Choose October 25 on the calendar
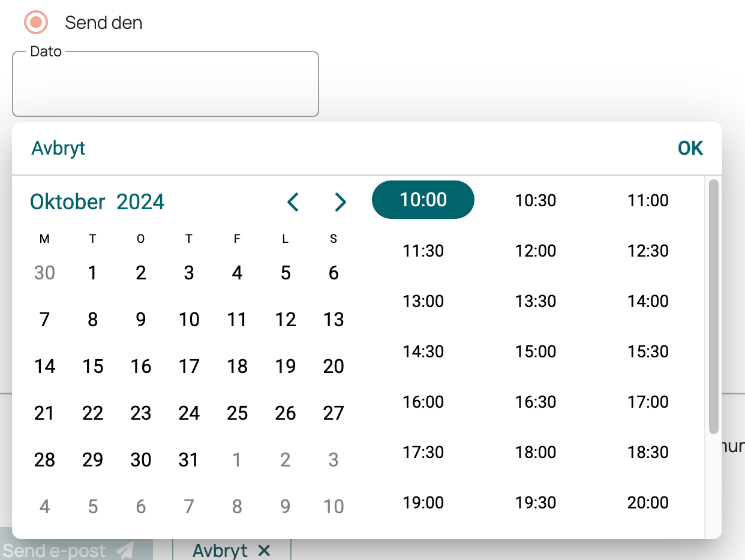745x560 pixels. click(x=237, y=413)
